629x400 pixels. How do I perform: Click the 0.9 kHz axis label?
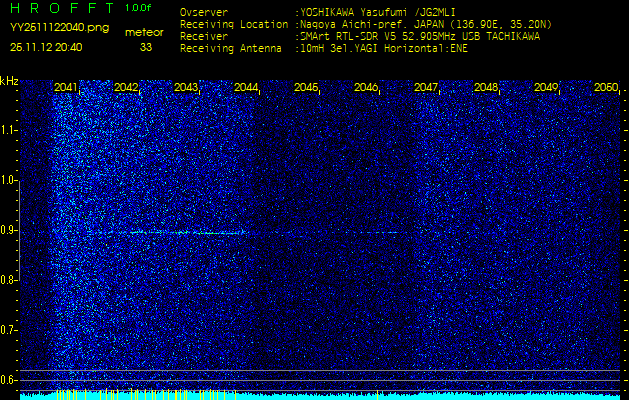pyautogui.click(x=8, y=230)
